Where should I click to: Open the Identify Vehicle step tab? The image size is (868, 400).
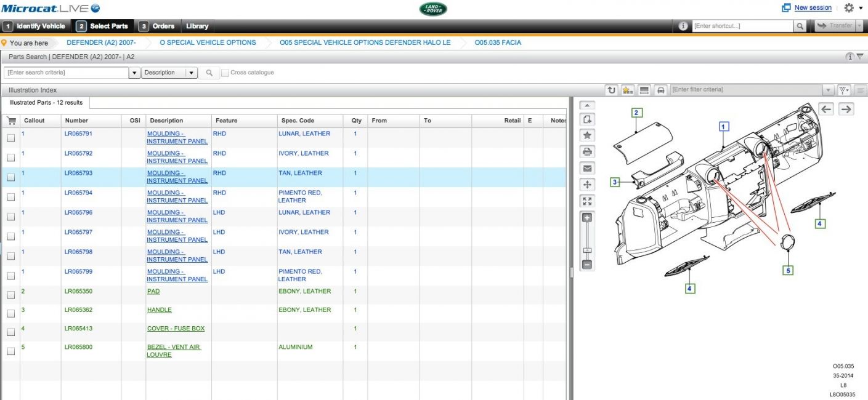click(35, 26)
